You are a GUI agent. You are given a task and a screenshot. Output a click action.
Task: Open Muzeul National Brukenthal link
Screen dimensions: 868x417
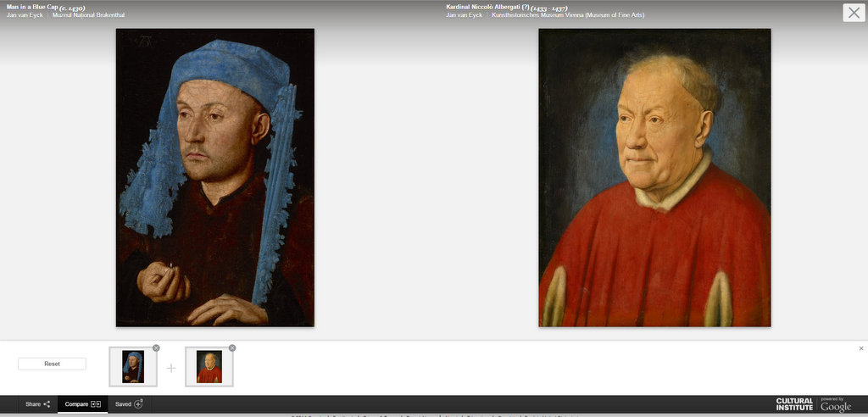point(88,15)
